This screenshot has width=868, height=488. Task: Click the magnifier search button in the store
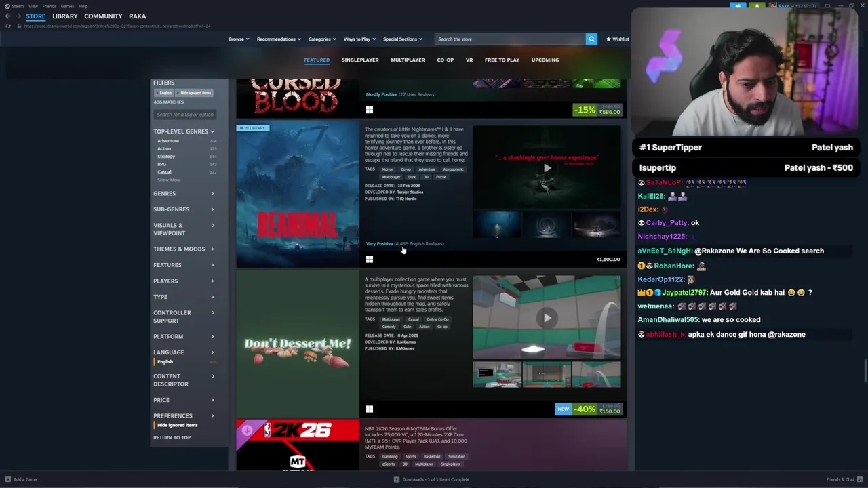coord(591,39)
